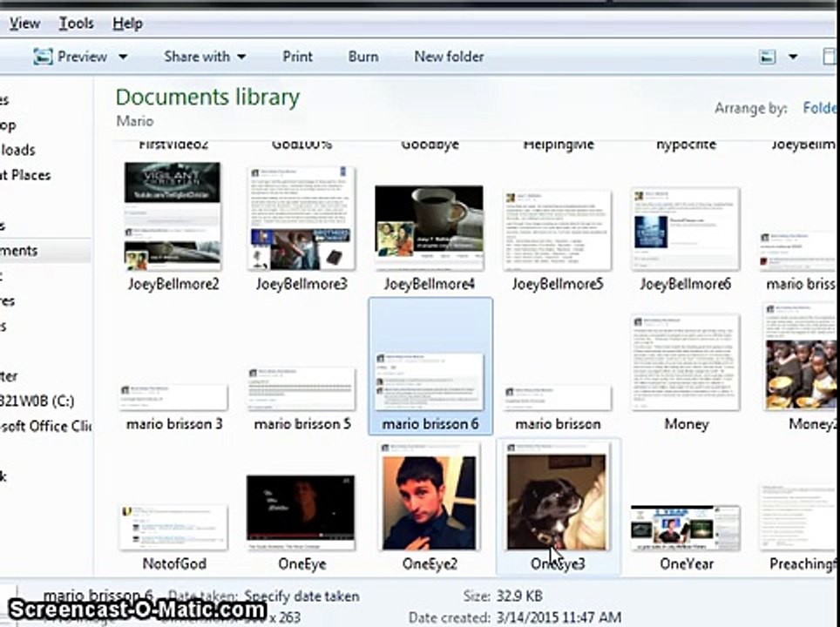Toggle the preview pane icon
Viewport: 840px width, 627px height.
click(x=830, y=57)
